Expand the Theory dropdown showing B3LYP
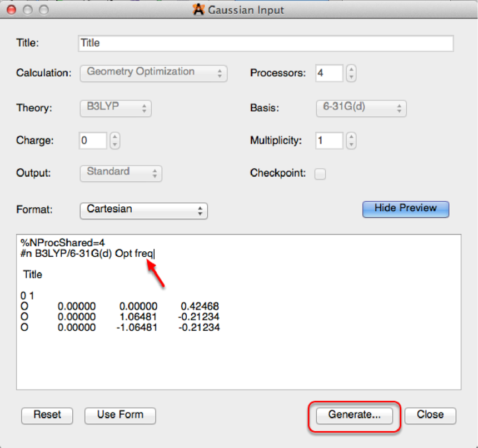 (x=116, y=108)
